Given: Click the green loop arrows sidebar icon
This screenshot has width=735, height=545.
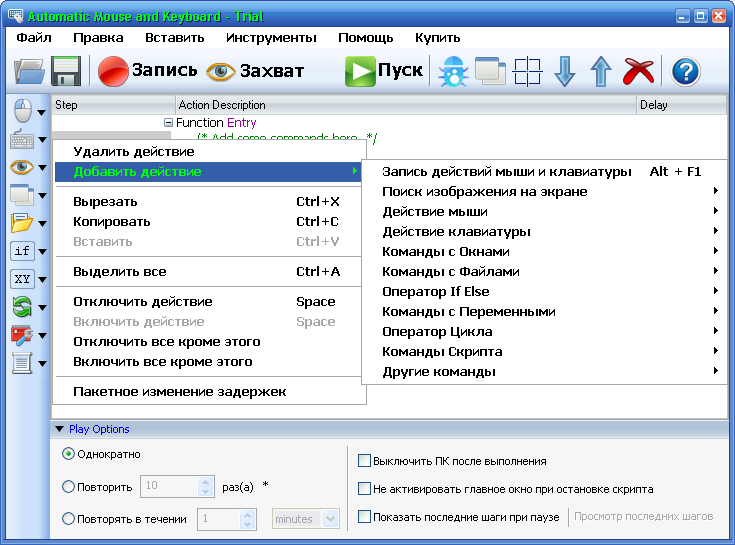Looking at the screenshot, I should click(x=22, y=307).
